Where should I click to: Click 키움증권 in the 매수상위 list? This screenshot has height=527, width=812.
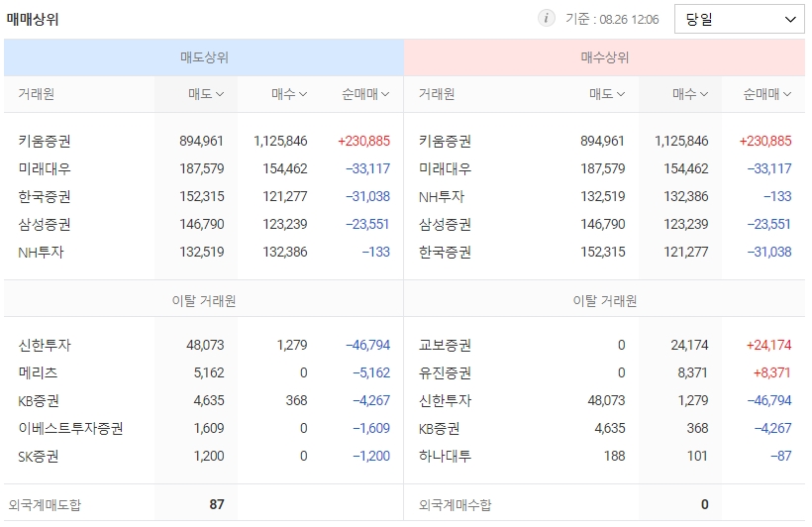[445, 141]
